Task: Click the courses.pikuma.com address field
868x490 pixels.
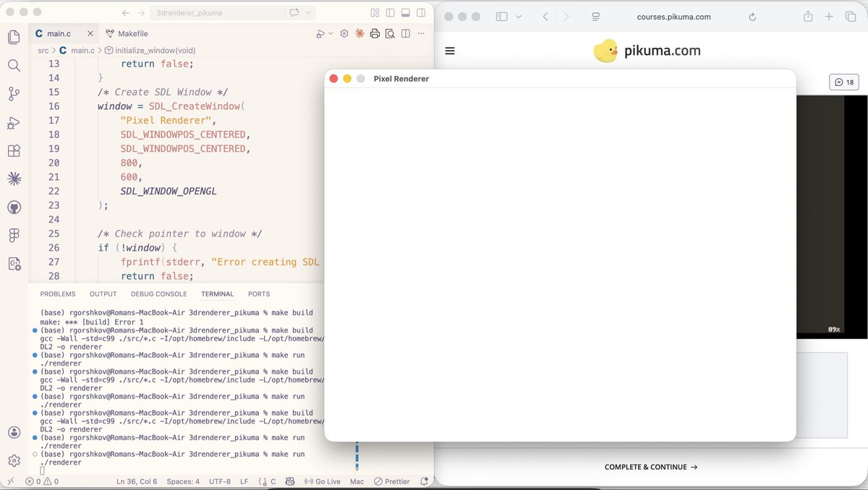Action: click(673, 17)
